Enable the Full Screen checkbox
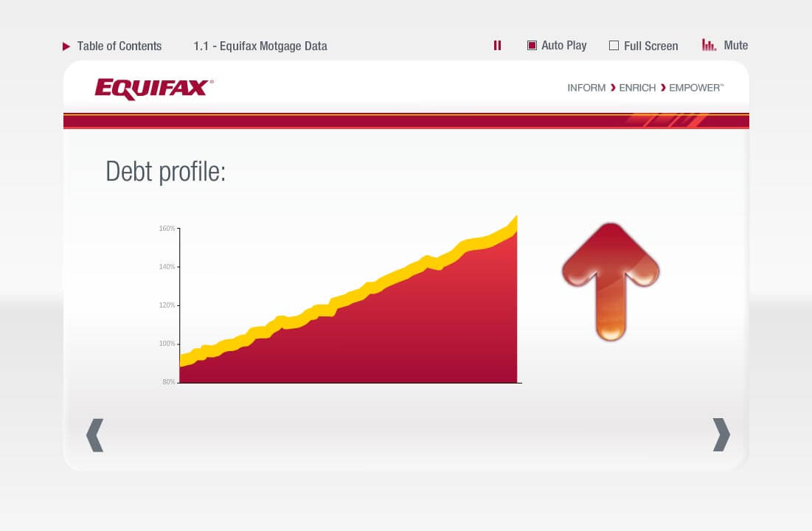This screenshot has height=531, width=812. point(614,46)
